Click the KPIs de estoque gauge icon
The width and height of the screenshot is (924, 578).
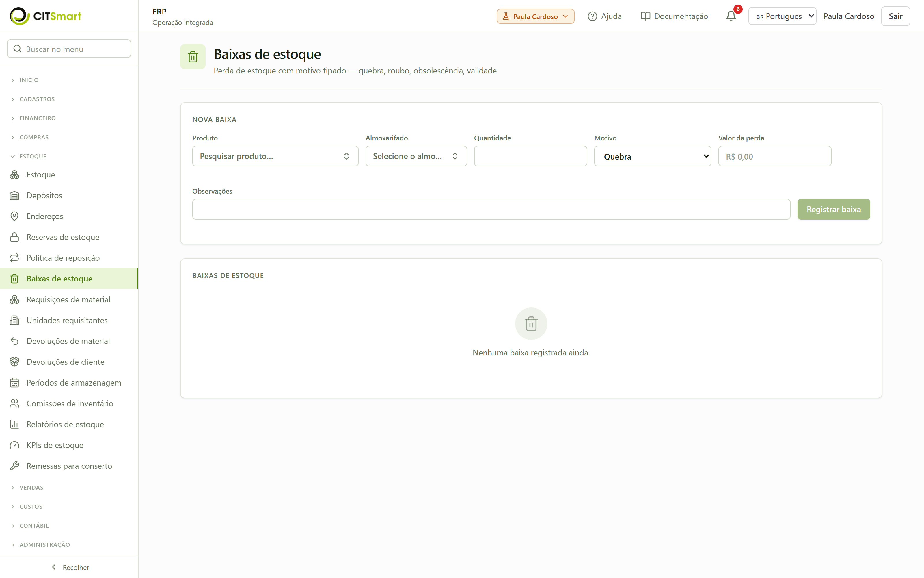coord(14,445)
